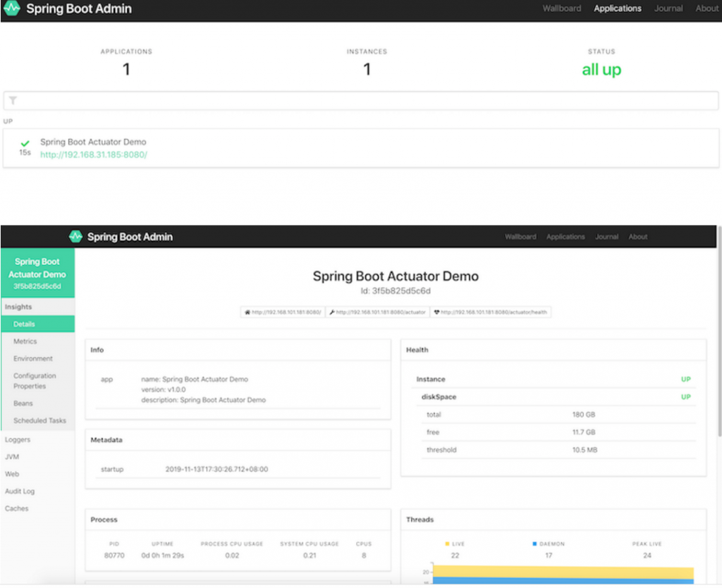Open the actuator URL button with wrench icon
The width and height of the screenshot is (722, 588).
click(x=377, y=312)
